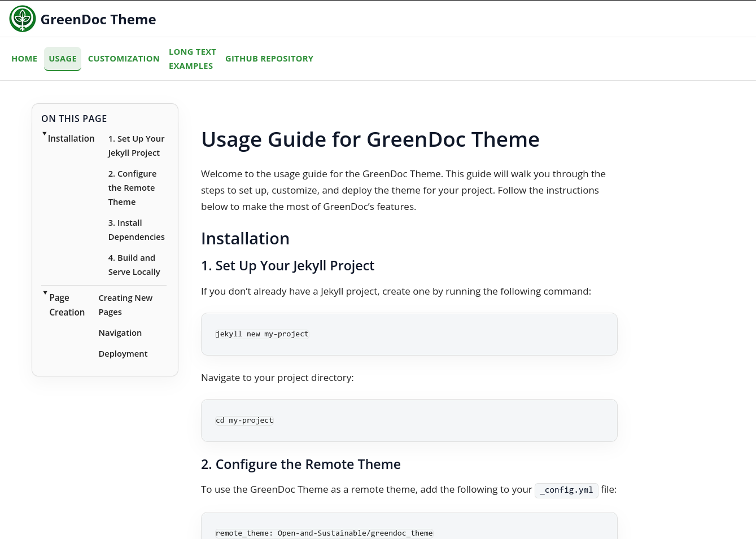The width and height of the screenshot is (756, 539).
Task: Collapse the Page Creation disclosure triangle
Action: 45,292
